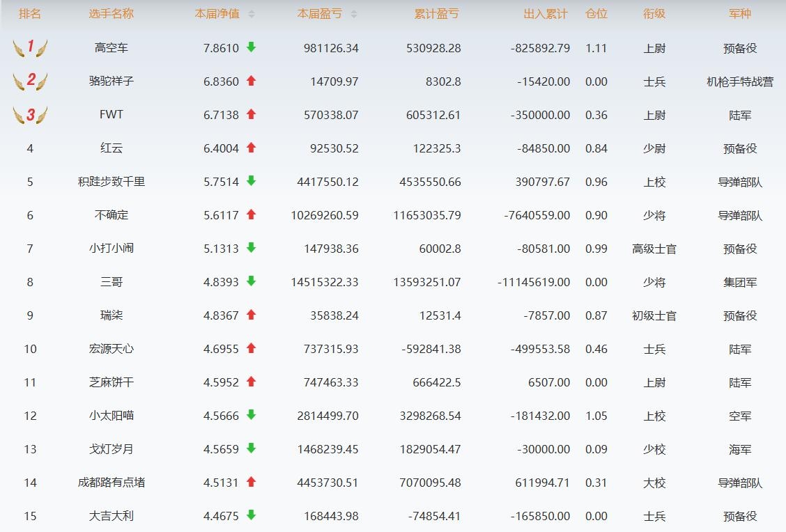Open player 高空车 profile
This screenshot has width=786, height=532.
click(x=111, y=48)
